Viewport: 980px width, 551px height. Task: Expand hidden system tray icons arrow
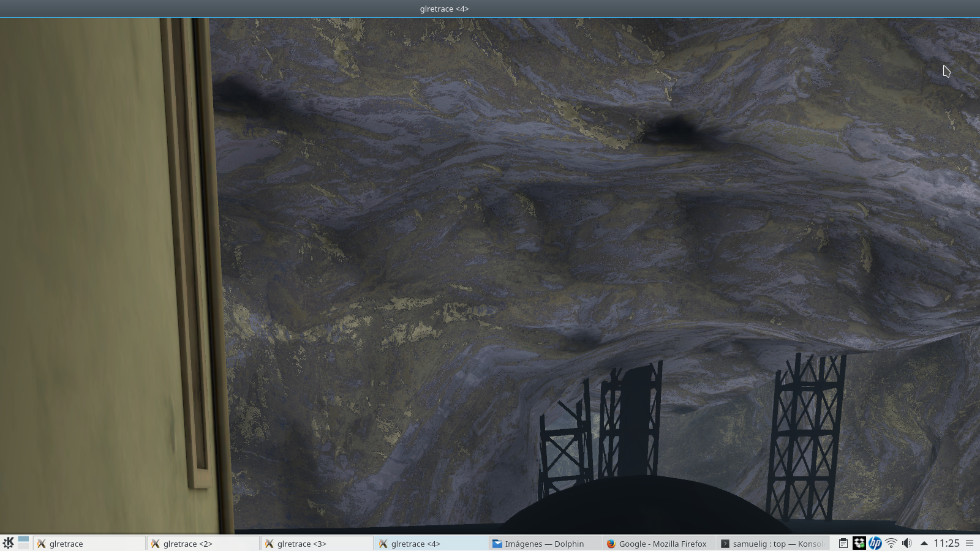click(924, 543)
